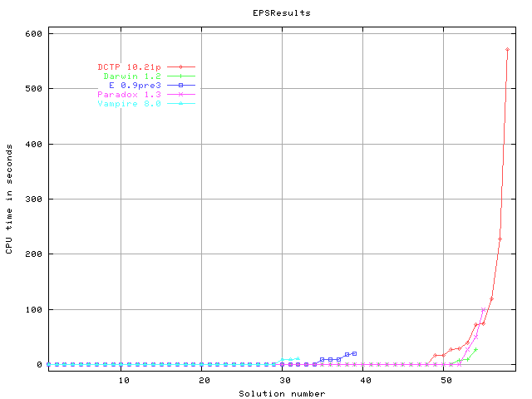
Task: Click the y-axis label 100
Action: click(33, 310)
